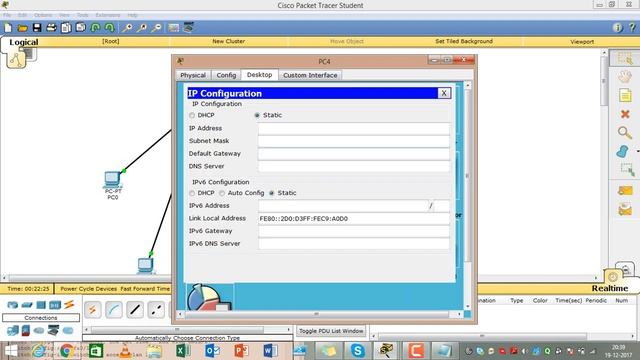Choose the Place Note tool
This screenshot has height=360, width=640.
click(625, 96)
